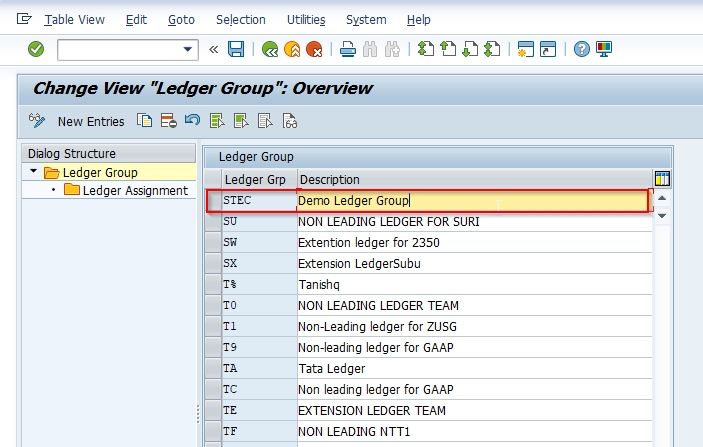Click the green Back icon
This screenshot has height=447, width=703.
(270, 49)
